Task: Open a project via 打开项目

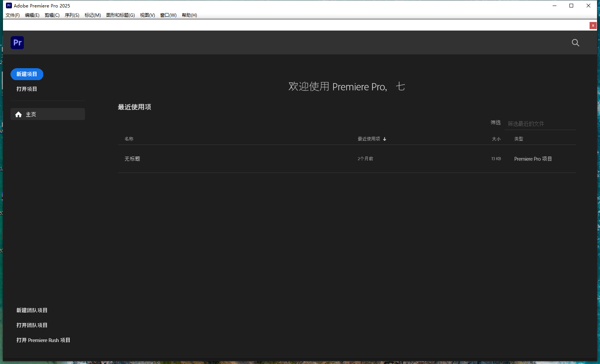Action: tap(26, 89)
